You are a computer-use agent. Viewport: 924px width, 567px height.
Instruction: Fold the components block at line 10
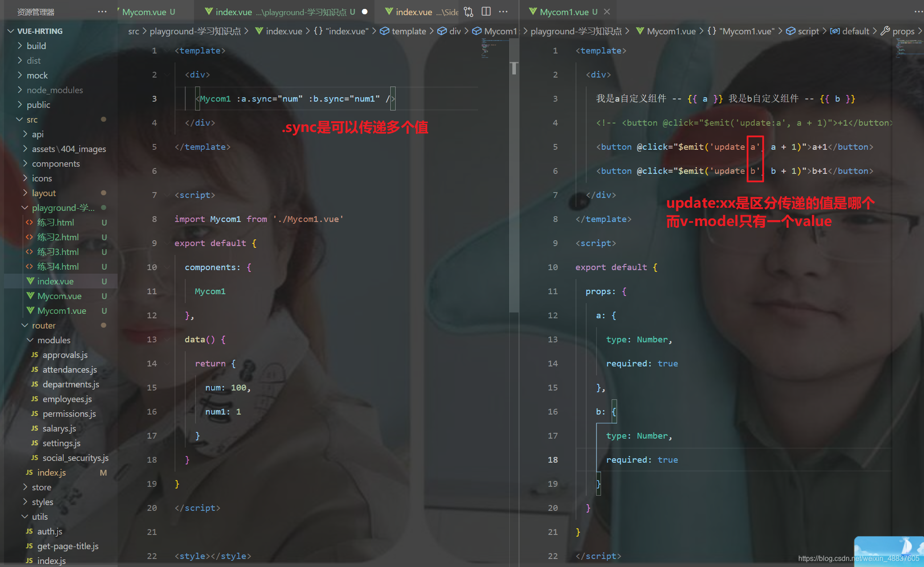pos(168,267)
